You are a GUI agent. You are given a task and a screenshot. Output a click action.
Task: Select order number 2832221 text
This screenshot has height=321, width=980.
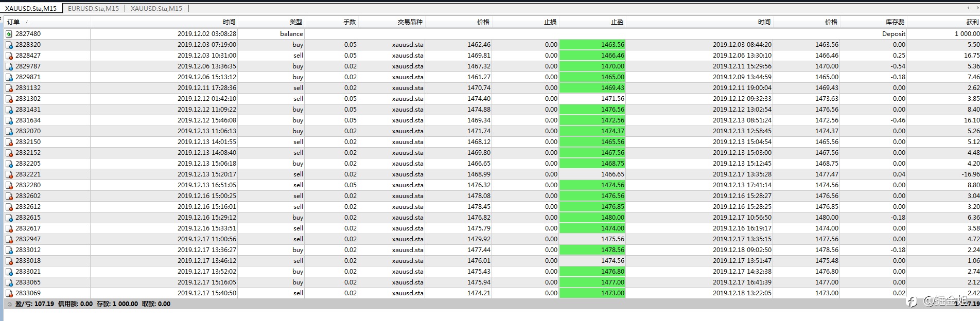28,174
